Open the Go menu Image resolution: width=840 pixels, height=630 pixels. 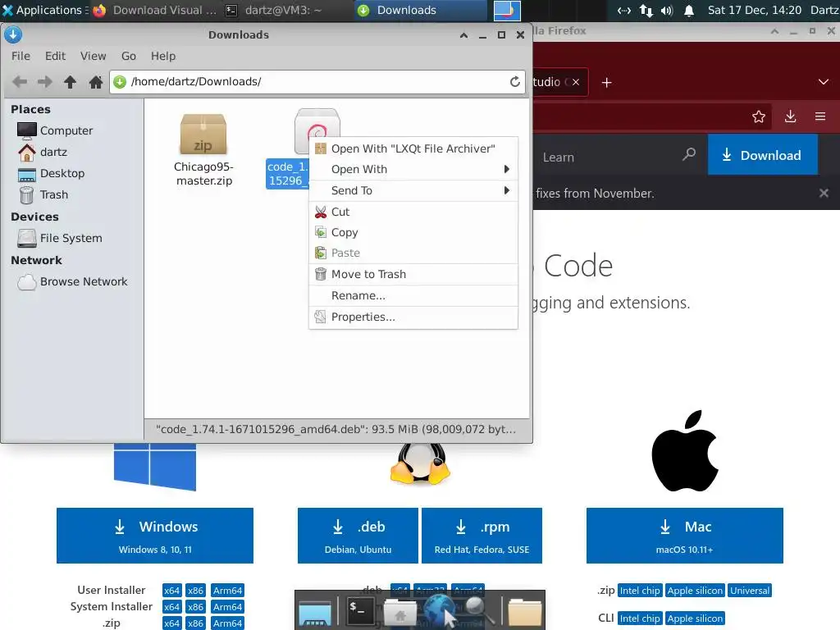point(129,56)
